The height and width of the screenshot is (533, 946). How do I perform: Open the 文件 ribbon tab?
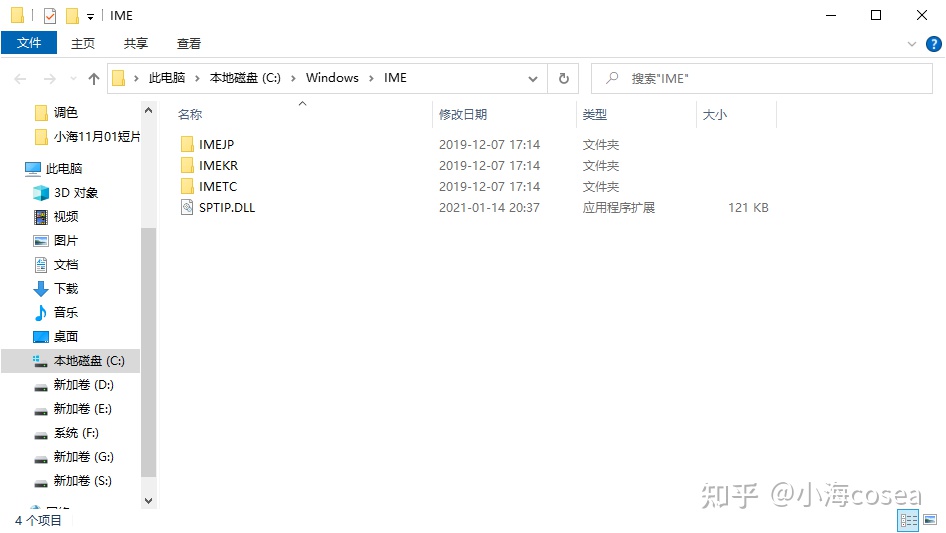[29, 43]
